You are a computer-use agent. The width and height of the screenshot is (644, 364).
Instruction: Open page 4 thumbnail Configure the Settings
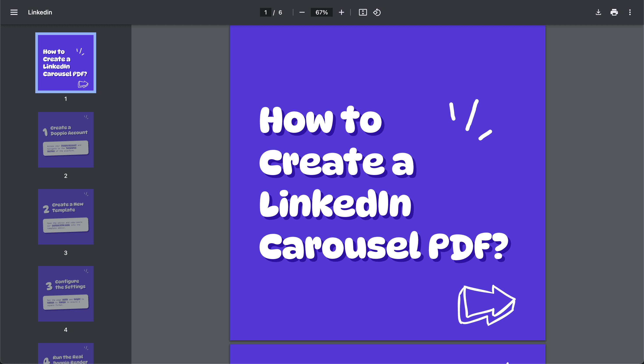click(x=65, y=294)
